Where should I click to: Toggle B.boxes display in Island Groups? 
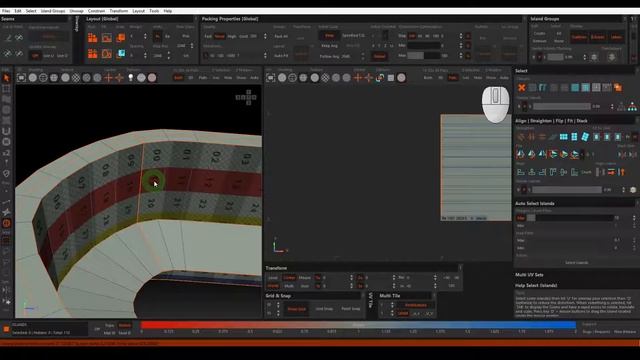tap(598, 37)
